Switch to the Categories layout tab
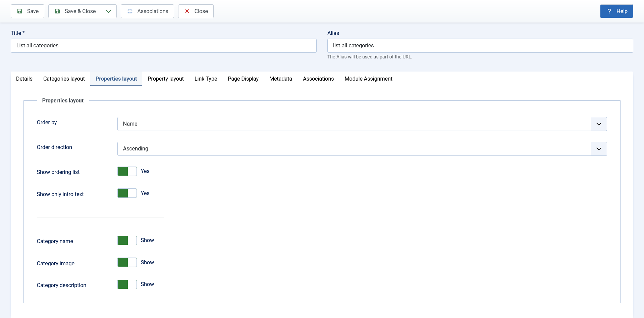The height and width of the screenshot is (318, 644). point(64,79)
